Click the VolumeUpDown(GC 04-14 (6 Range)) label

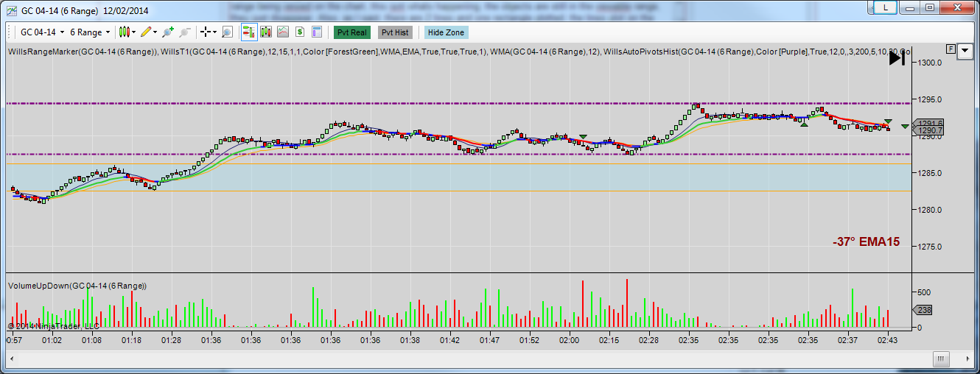[77, 285]
